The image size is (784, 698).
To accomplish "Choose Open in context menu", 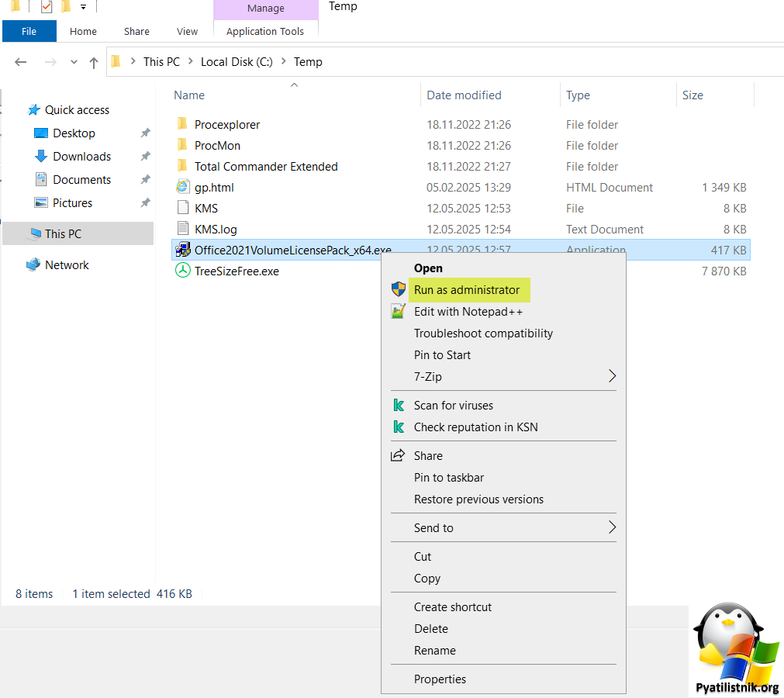I will pos(503,268).
